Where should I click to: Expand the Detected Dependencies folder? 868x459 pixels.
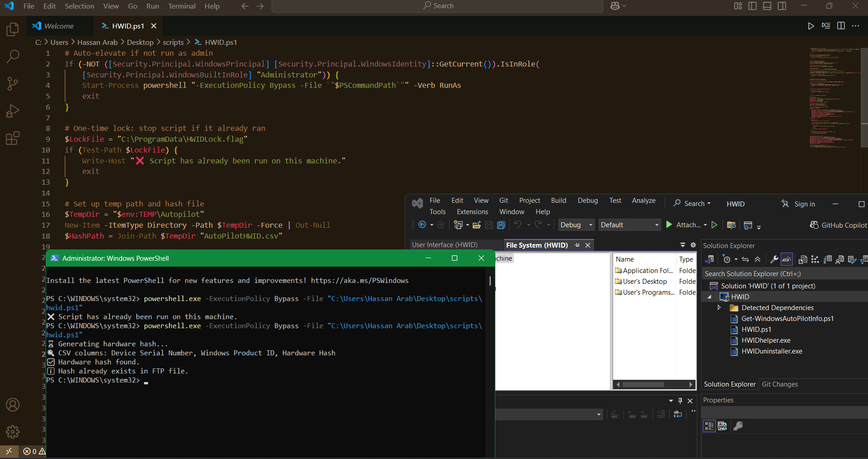point(719,308)
